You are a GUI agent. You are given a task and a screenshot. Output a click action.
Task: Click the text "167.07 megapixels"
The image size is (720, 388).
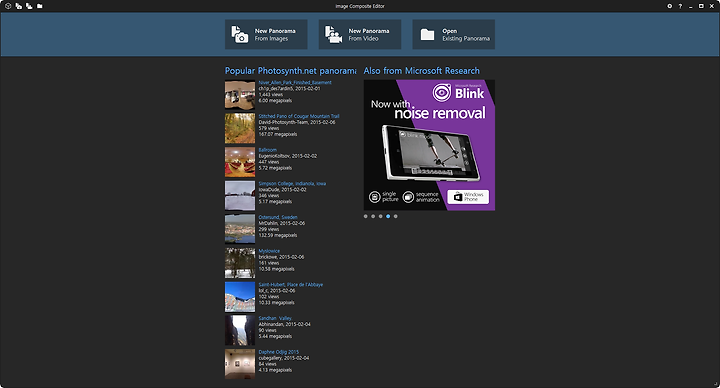[x=278, y=135]
